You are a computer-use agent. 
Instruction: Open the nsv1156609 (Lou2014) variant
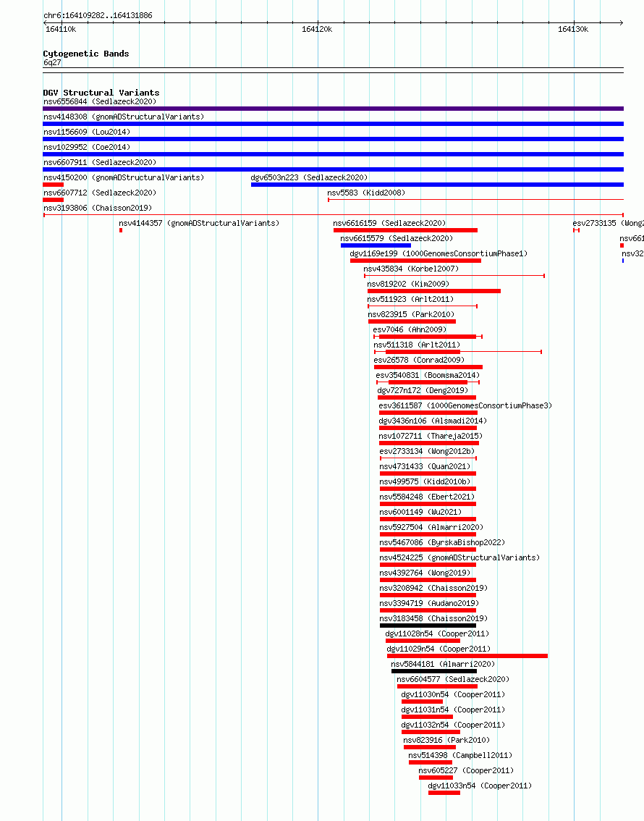click(87, 132)
